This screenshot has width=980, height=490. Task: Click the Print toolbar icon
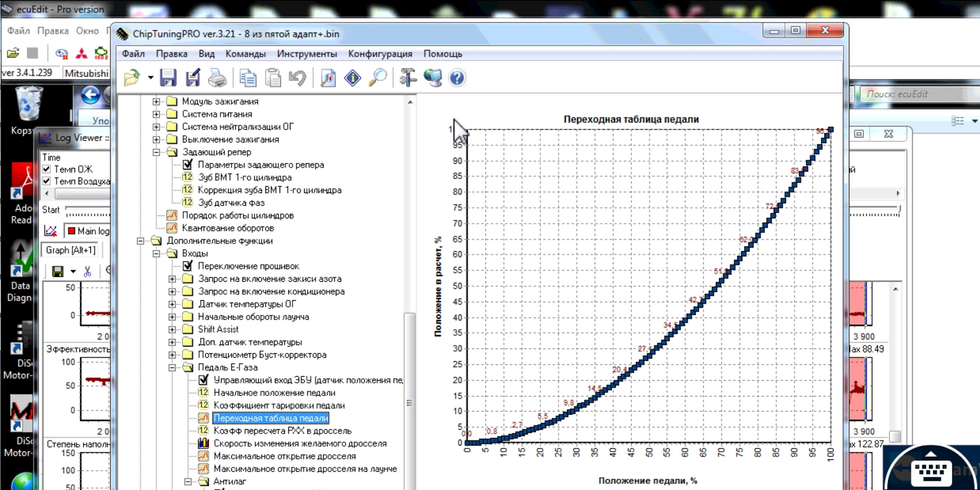(217, 78)
